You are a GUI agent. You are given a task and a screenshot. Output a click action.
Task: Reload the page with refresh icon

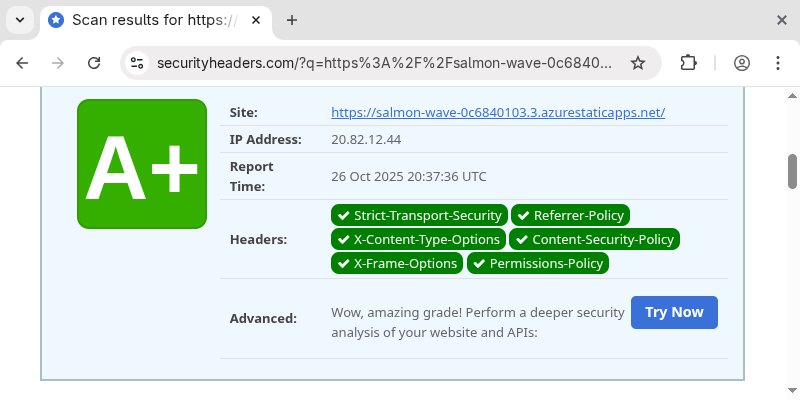click(x=94, y=63)
